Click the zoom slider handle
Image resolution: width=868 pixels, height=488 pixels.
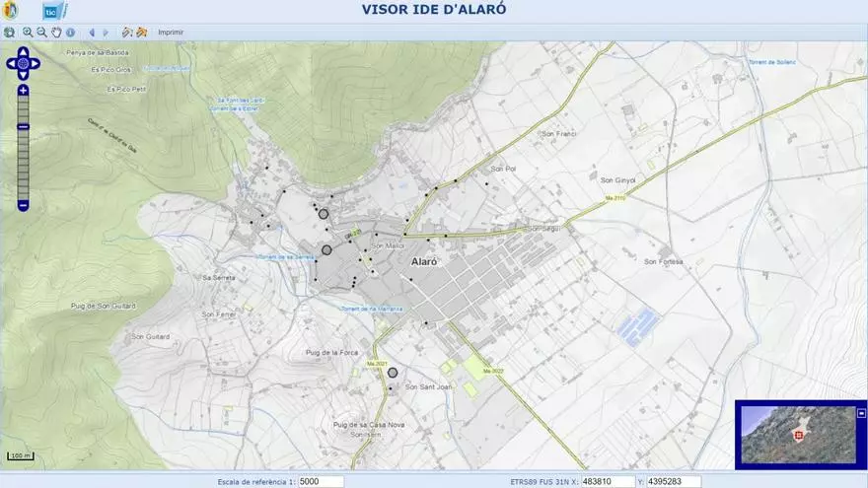coord(24,126)
